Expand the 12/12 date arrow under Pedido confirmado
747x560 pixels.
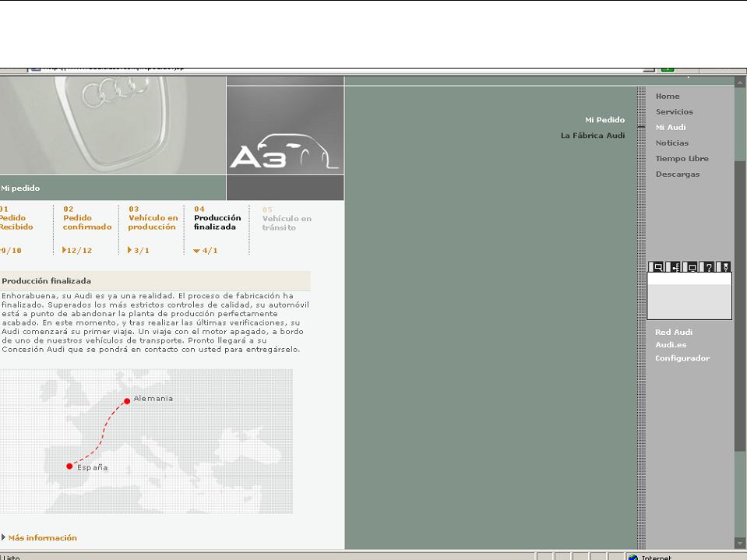click(x=65, y=250)
